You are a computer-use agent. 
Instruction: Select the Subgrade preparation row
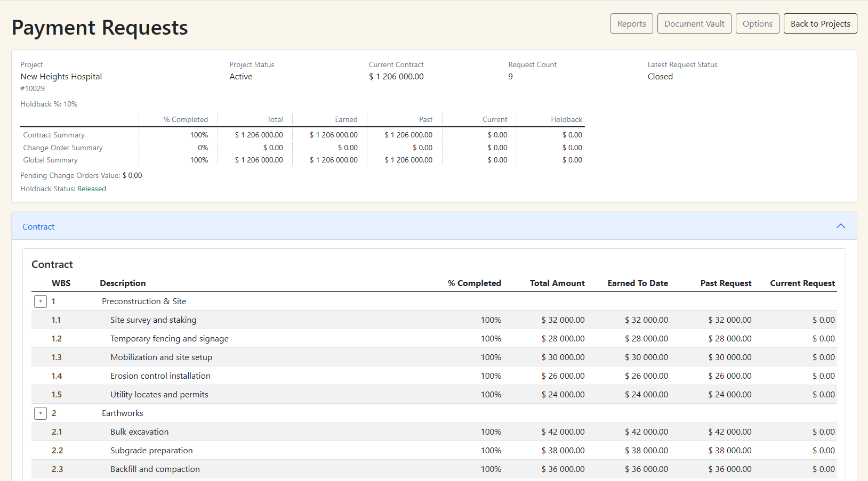[151, 451]
